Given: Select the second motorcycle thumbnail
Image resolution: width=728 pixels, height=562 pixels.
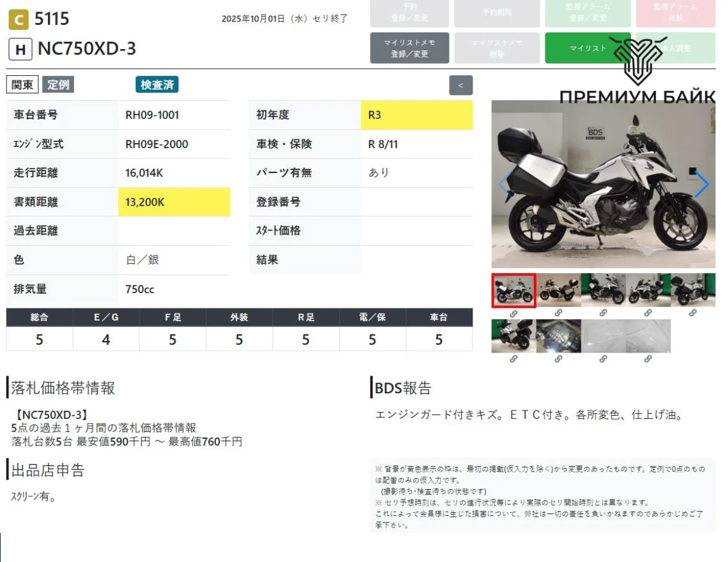Looking at the screenshot, I should 558,290.
